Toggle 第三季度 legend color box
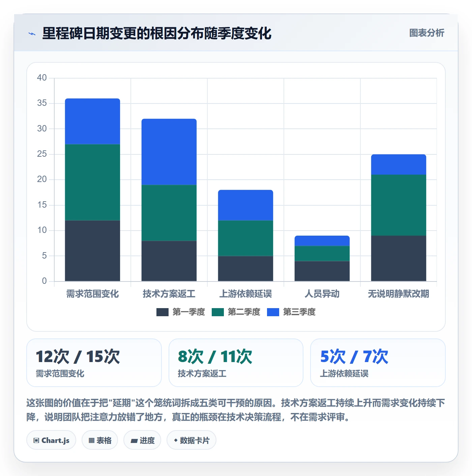Viewport: 472px width, 476px height. pos(273,312)
